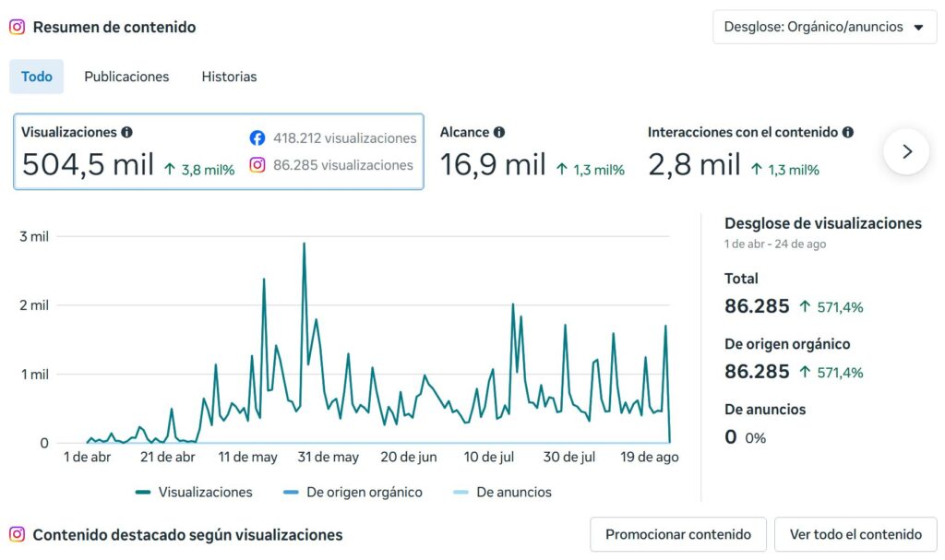This screenshot has width=945, height=560.
Task: Switch to the Publicaciones tab
Action: [x=126, y=77]
